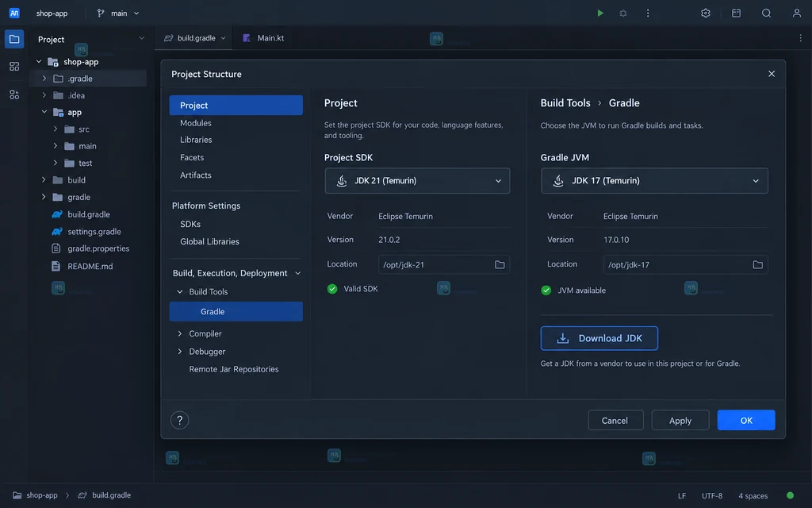Viewport: 812px width, 508px height.
Task: Click the build.gradle elephant file icon in tree
Action: 57,214
